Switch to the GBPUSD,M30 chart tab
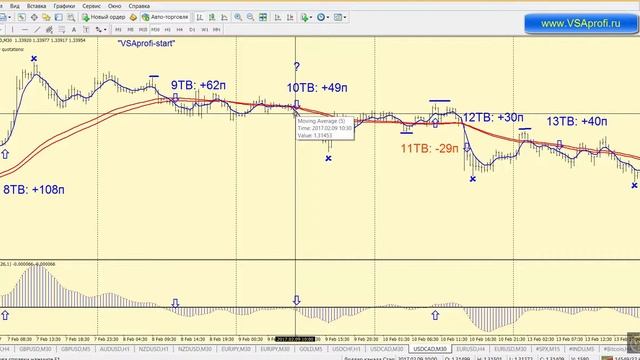This screenshot has height=360, width=640. 36,349
